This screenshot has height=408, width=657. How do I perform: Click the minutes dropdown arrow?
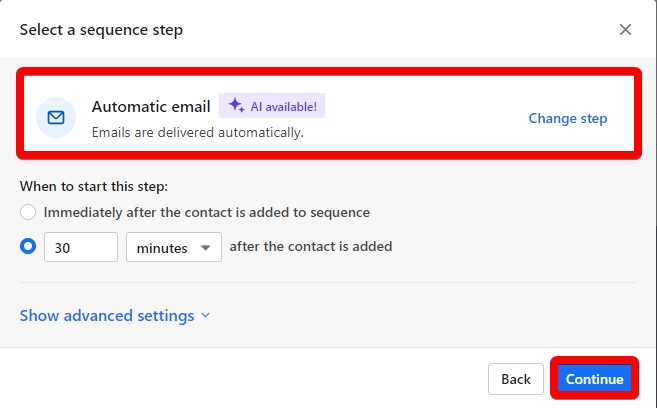click(205, 247)
